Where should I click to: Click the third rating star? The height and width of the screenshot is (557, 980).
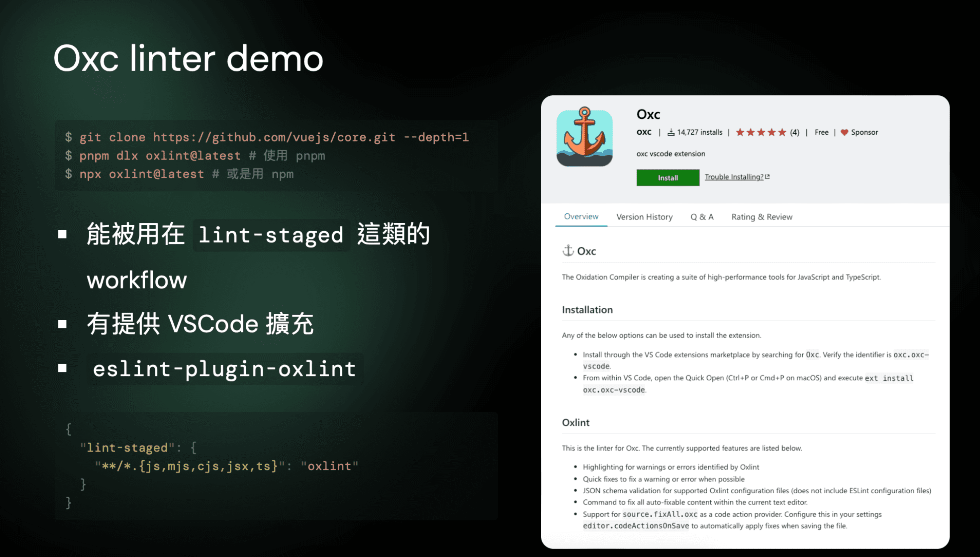[x=761, y=132]
